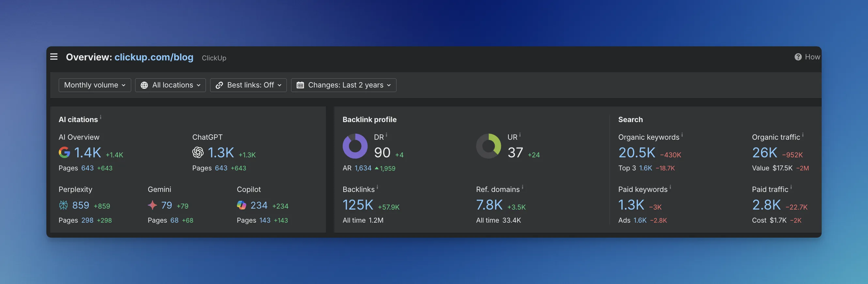Viewport: 868px width, 284px height.
Task: Open the clickup.com/blog link
Action: (154, 57)
